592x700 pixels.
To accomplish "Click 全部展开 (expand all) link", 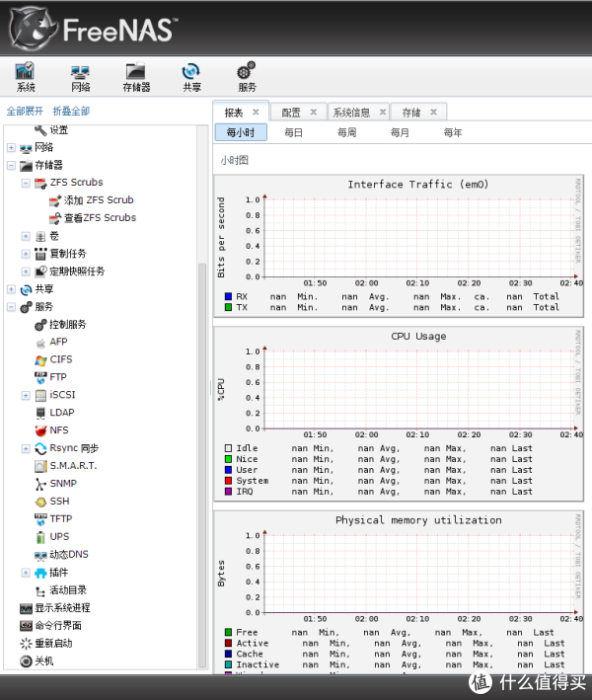I will [25, 112].
